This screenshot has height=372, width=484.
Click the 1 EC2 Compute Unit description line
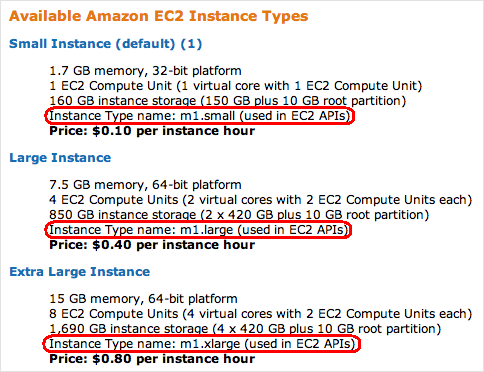point(236,86)
